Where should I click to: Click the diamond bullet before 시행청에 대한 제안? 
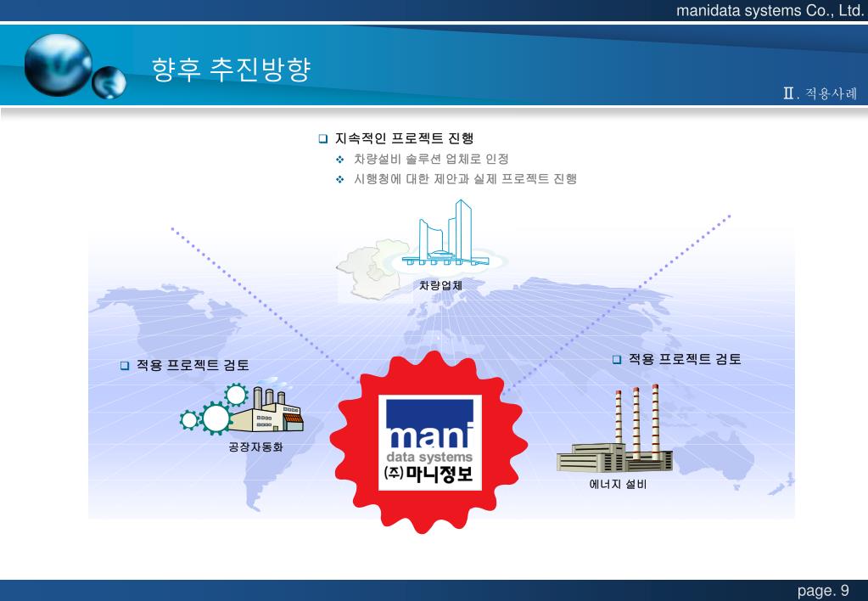(340, 179)
